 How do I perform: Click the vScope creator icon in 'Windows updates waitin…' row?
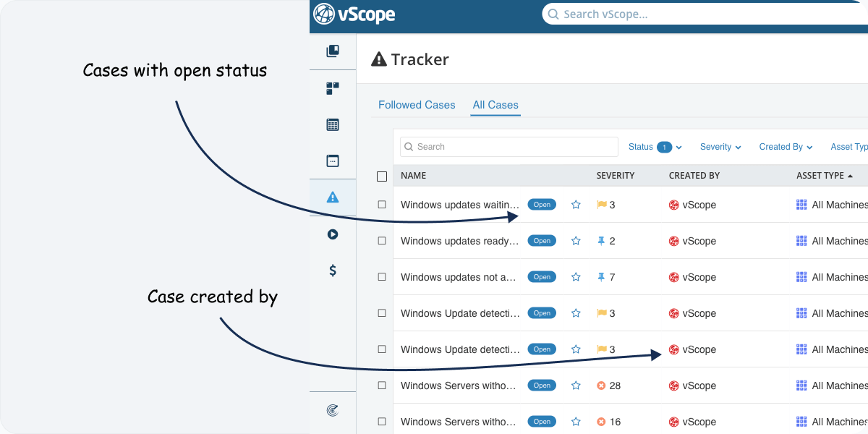pyautogui.click(x=674, y=205)
